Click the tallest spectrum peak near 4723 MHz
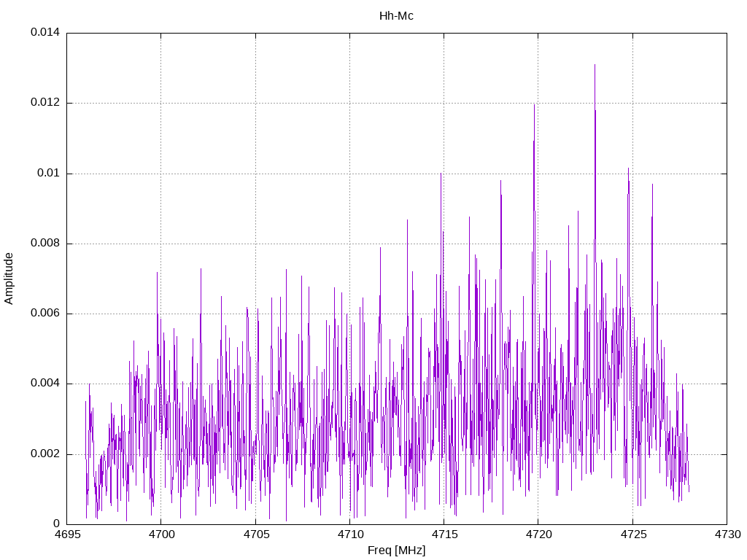 point(595,65)
